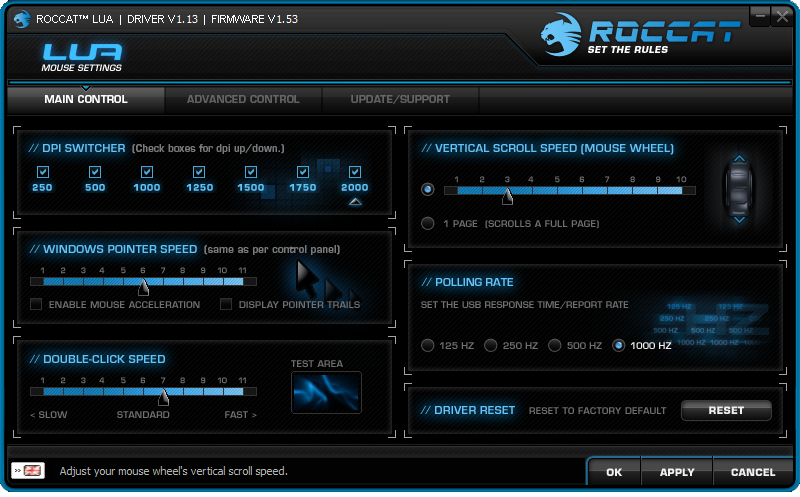The image size is (800, 497).
Task: Click the 'POLLING RATE' heading
Action: pos(474,282)
